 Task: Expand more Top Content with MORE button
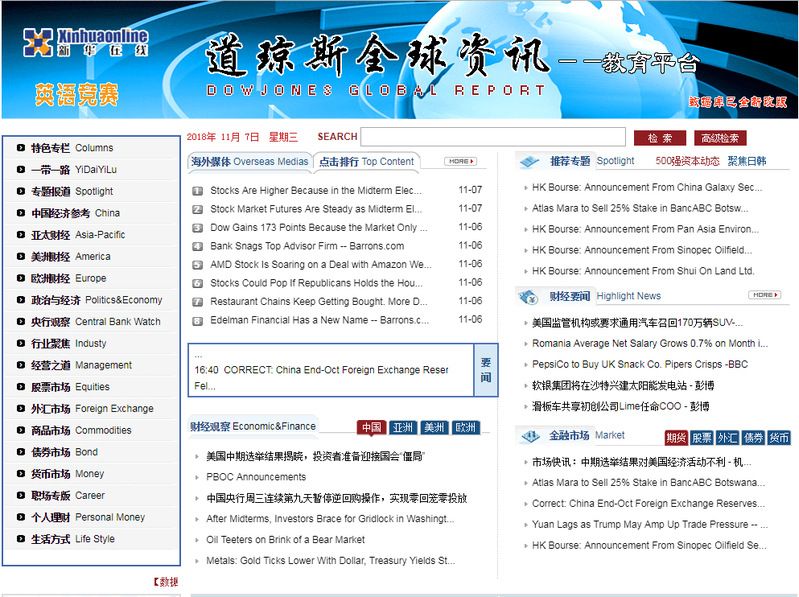tap(460, 161)
